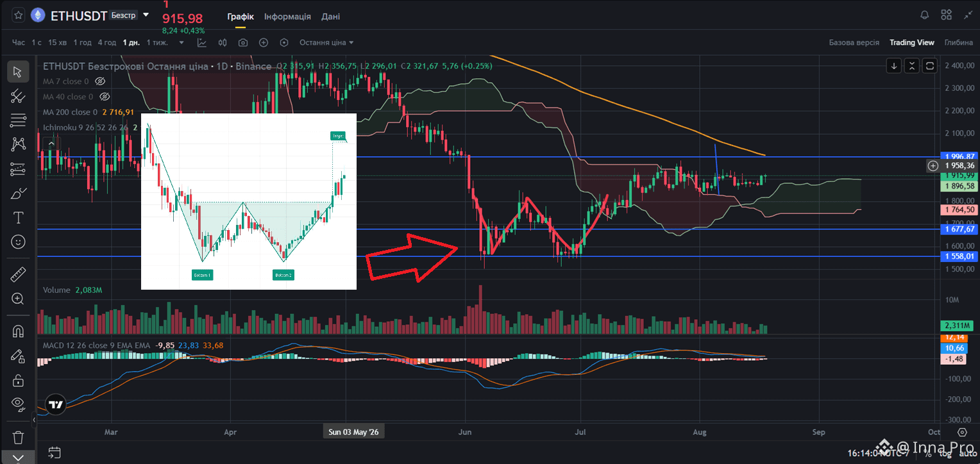Click the 1 996,87 price level label
Viewport: 980px width, 464px height.
[x=960, y=156]
